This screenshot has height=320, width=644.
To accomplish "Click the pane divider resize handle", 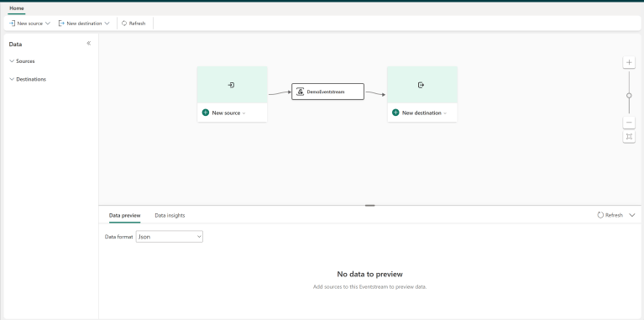I will pyautogui.click(x=369, y=206).
